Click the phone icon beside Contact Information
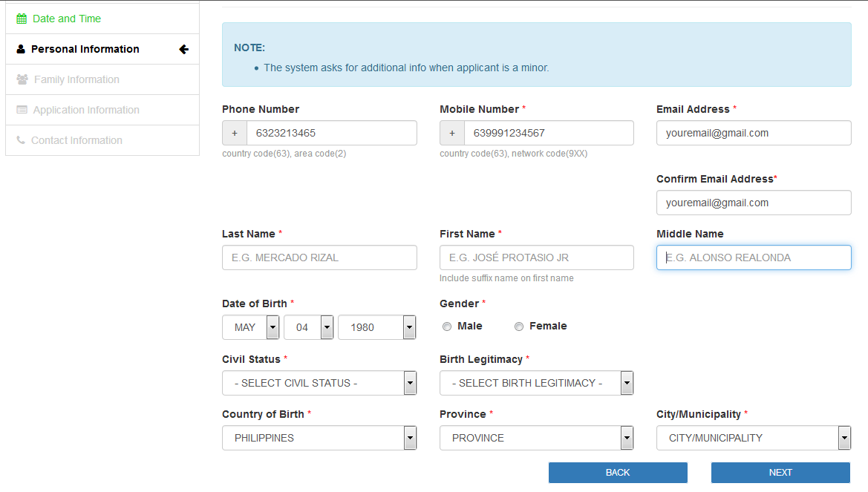The width and height of the screenshot is (868, 492). pos(21,140)
